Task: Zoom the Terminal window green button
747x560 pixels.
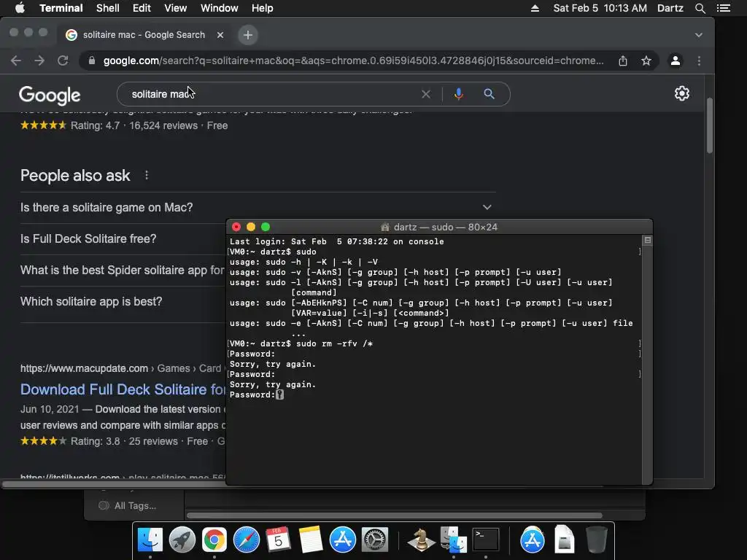Action: tap(266, 227)
